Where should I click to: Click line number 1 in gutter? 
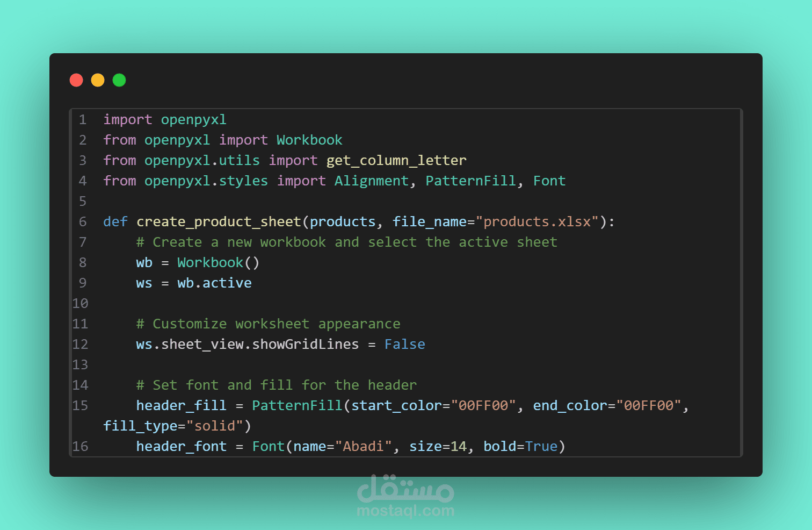(x=83, y=119)
